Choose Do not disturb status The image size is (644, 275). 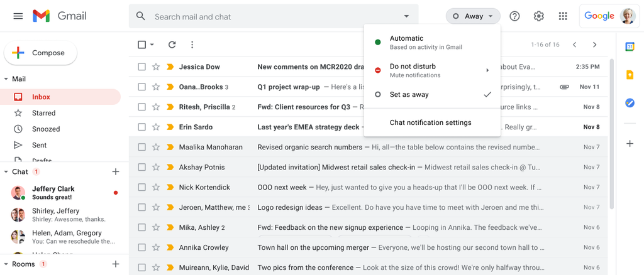coord(432,70)
